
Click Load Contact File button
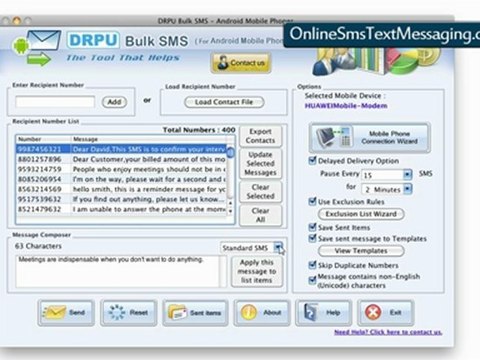click(x=224, y=102)
